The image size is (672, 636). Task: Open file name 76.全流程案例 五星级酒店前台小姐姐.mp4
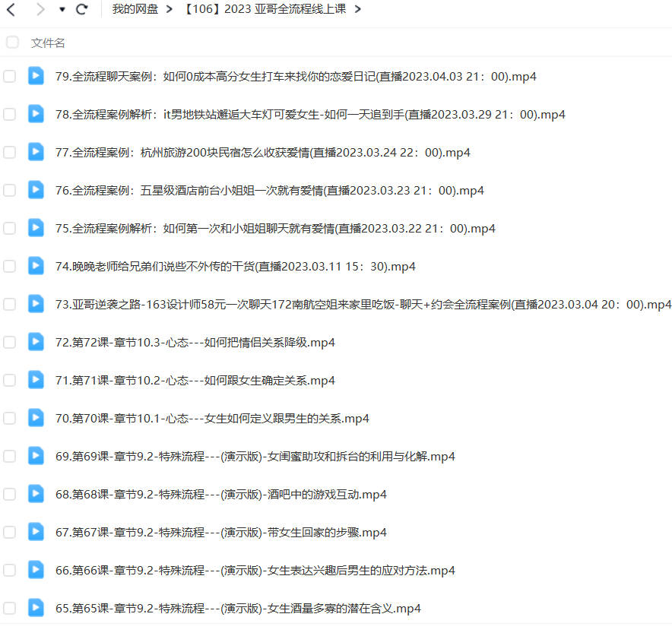click(x=270, y=191)
